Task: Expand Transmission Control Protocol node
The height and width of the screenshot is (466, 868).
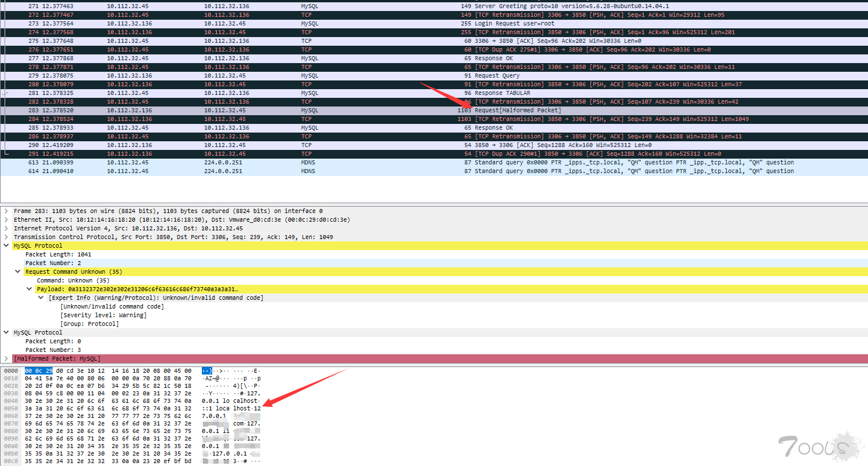Action: (6, 237)
